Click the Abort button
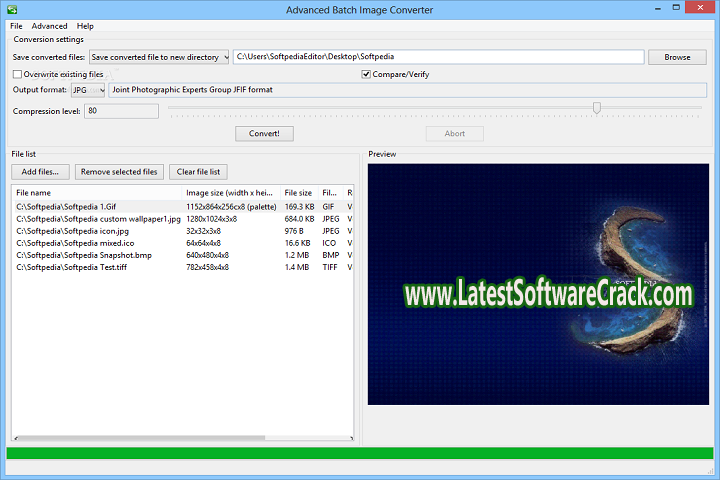Image resolution: width=720 pixels, height=480 pixels. pyautogui.click(x=455, y=134)
